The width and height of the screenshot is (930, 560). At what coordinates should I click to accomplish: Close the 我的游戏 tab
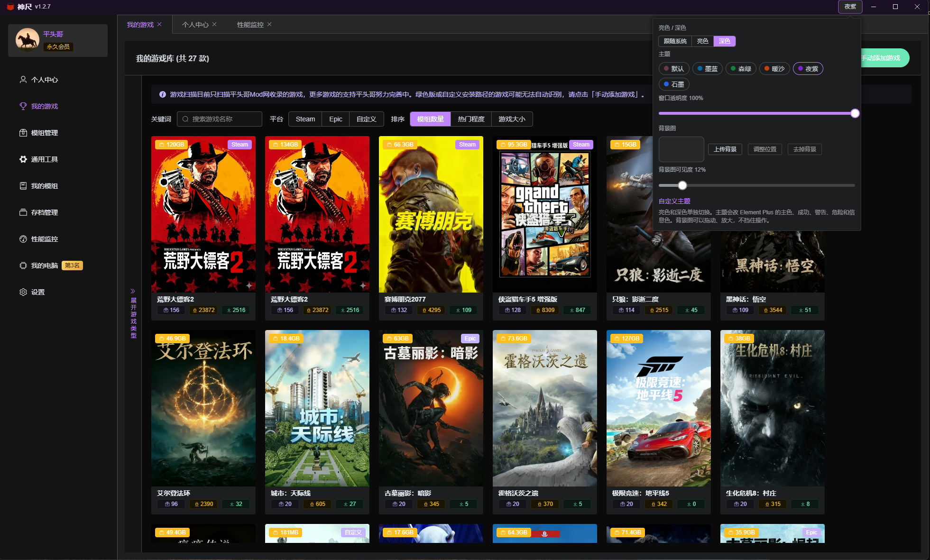coord(159,24)
